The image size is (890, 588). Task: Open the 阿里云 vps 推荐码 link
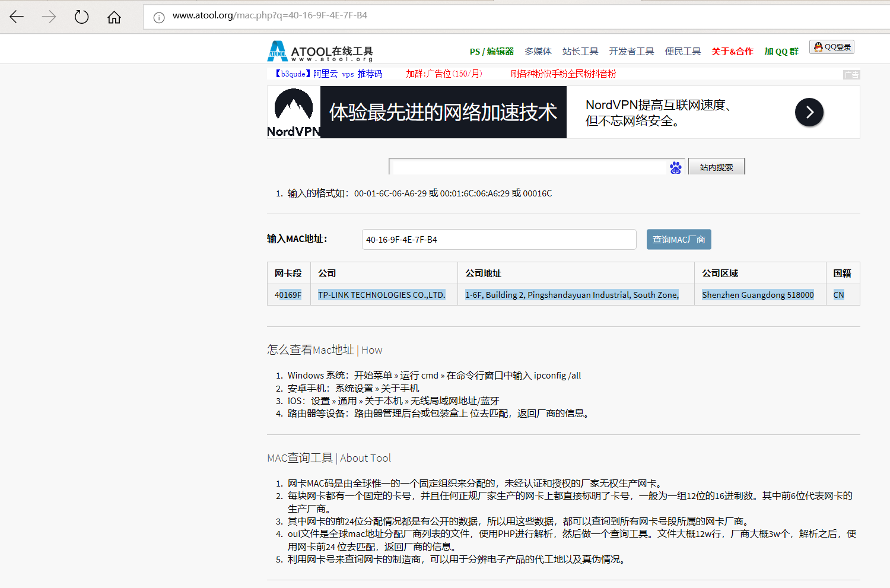point(328,74)
